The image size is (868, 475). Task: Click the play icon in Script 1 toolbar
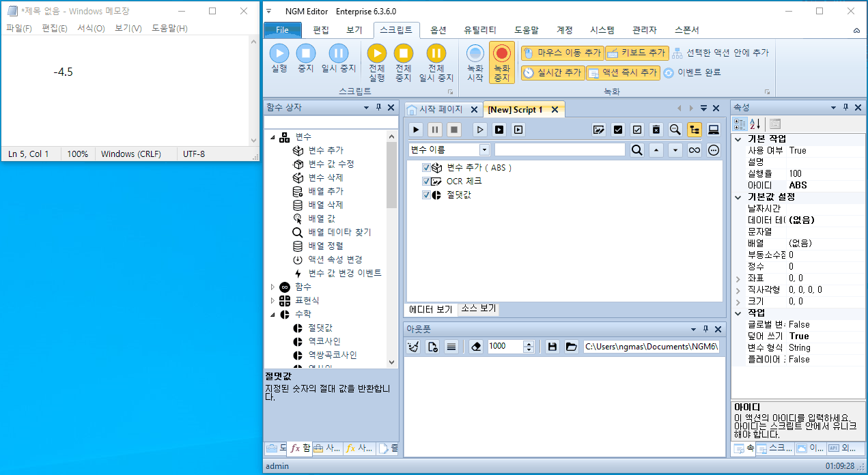(x=416, y=130)
